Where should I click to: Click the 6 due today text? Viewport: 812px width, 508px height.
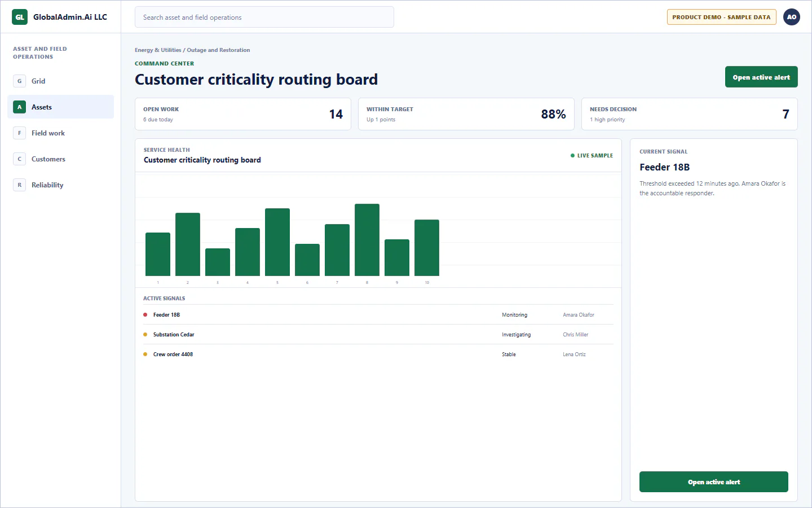coord(158,120)
